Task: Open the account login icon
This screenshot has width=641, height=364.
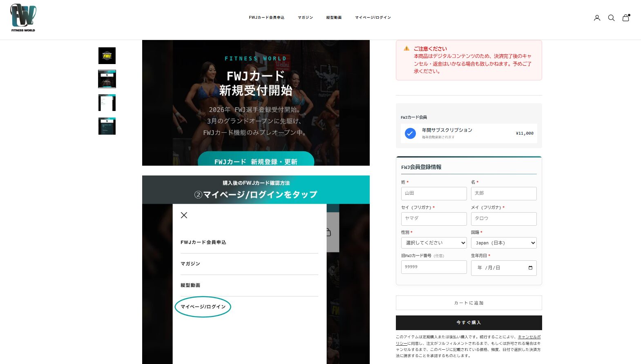Action: pyautogui.click(x=597, y=18)
